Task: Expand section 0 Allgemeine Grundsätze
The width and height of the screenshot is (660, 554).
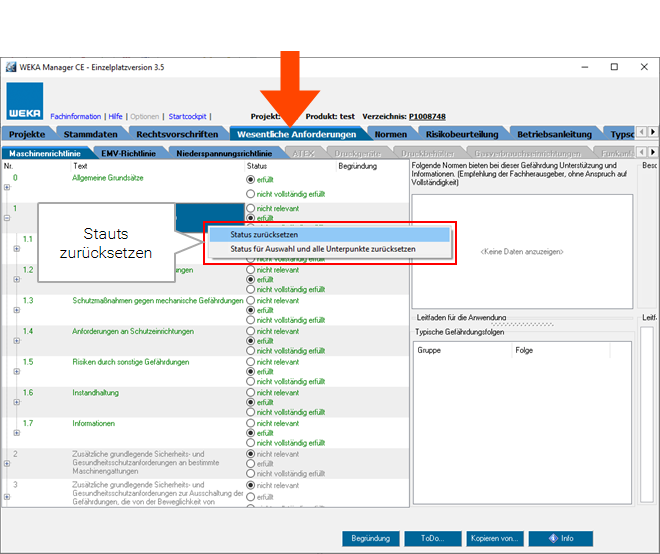Action: click(6, 186)
